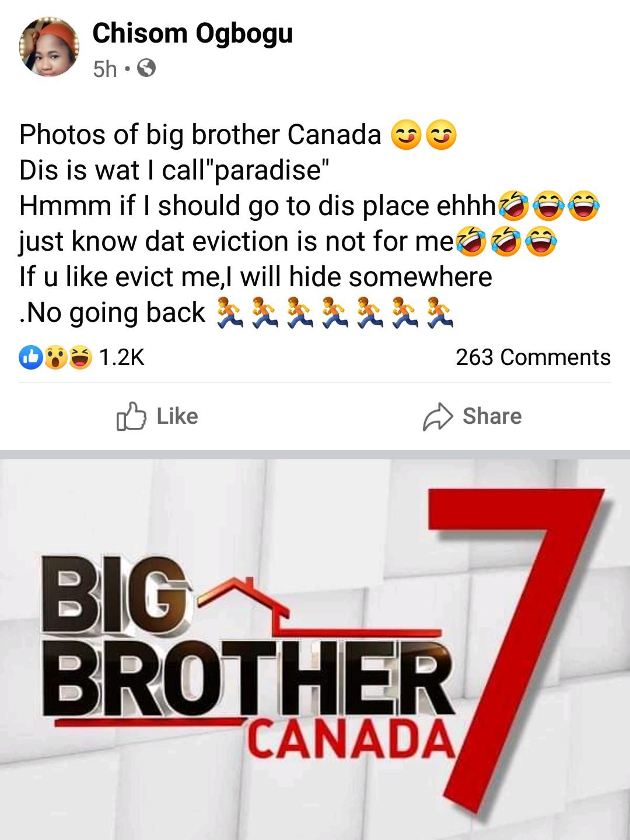View the blue like reaction icon
630x840 pixels.
click(x=30, y=357)
